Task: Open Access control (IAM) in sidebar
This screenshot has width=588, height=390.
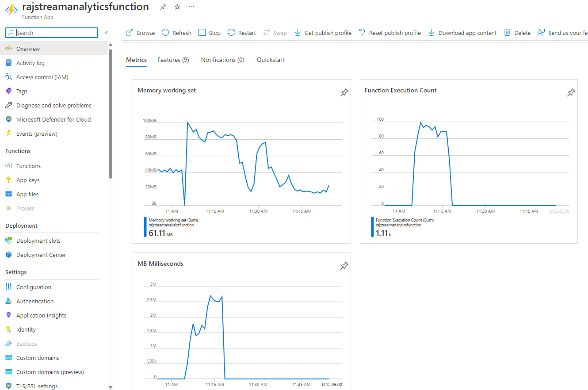Action: click(x=42, y=77)
